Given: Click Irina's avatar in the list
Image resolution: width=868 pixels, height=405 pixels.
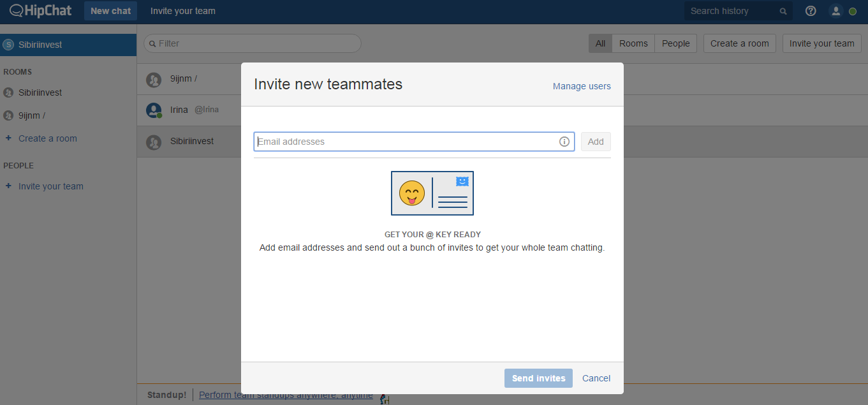Looking at the screenshot, I should (x=154, y=110).
